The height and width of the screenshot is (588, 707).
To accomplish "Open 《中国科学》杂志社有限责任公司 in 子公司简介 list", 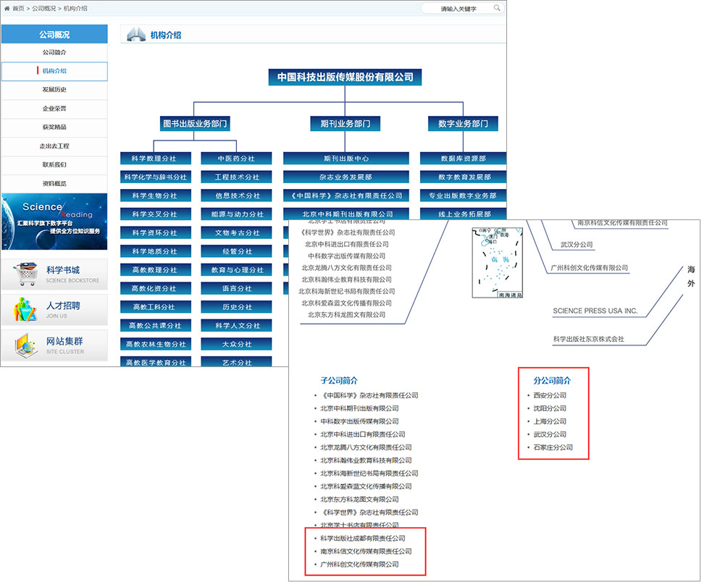I will pos(369,395).
